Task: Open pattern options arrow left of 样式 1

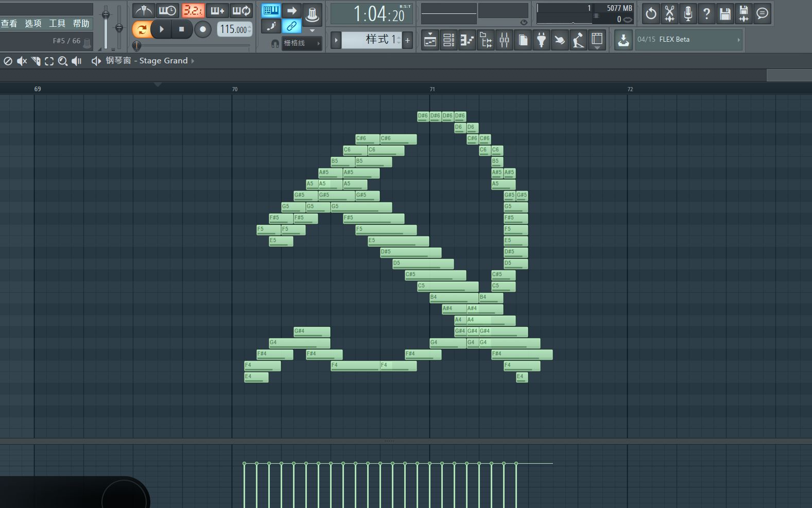Action: pyautogui.click(x=336, y=40)
